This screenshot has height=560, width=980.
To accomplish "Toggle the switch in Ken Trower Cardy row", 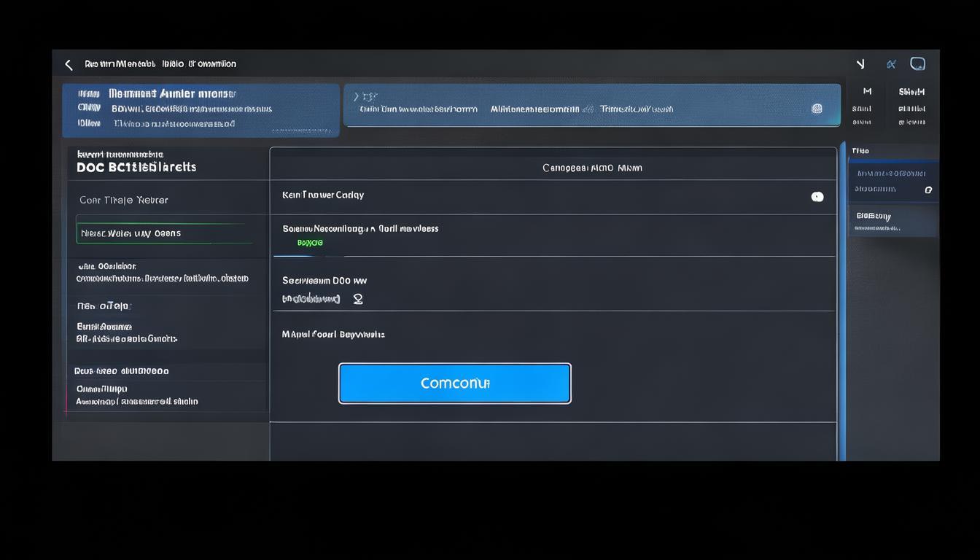I will (x=817, y=197).
